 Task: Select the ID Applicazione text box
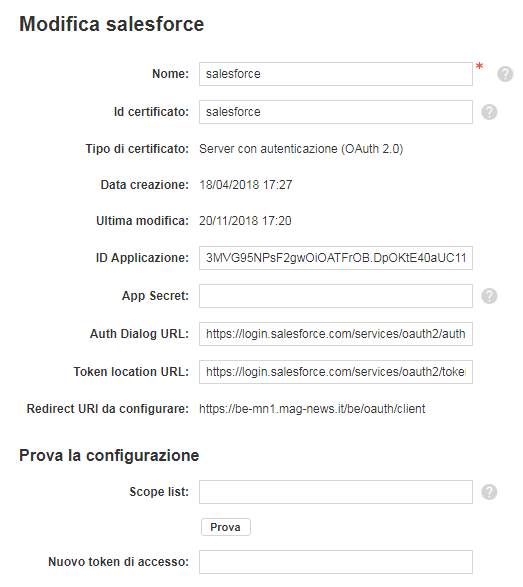[x=336, y=258]
